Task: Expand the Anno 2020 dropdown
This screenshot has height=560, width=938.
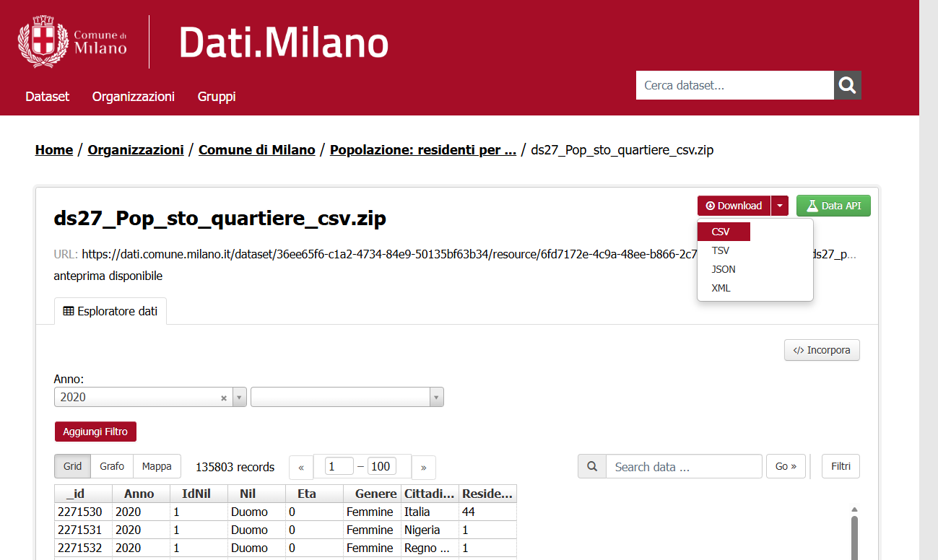Action: pos(240,398)
